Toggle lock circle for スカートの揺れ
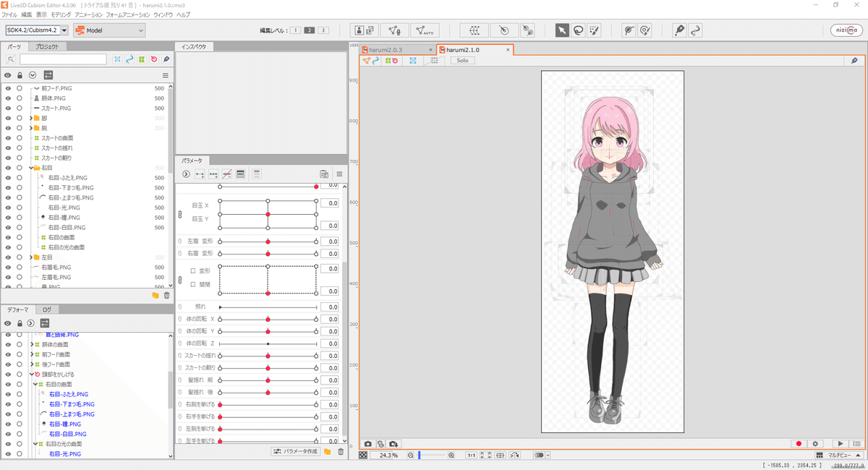 (20, 148)
